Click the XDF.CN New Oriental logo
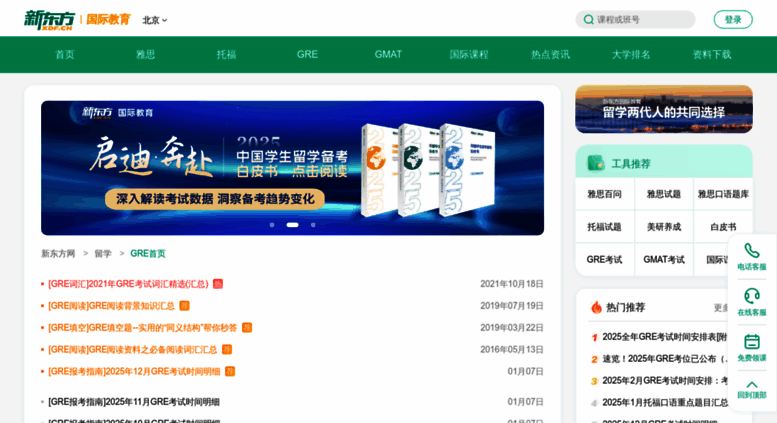Image resolution: width=777 pixels, height=423 pixels. (49, 20)
